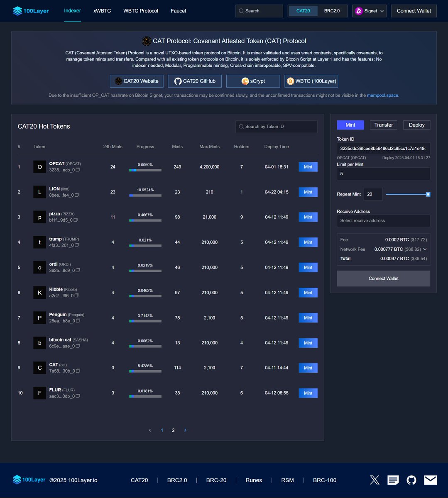Mint the CAT (cat) token
This screenshot has height=498, width=448.
308,368
